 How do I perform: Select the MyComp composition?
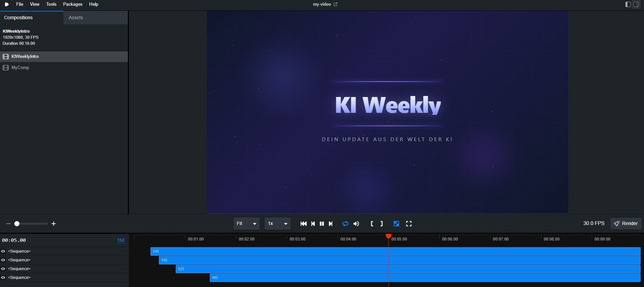click(20, 68)
